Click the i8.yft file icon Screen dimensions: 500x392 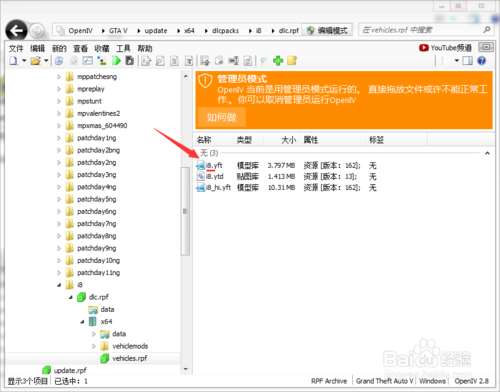tap(201, 165)
